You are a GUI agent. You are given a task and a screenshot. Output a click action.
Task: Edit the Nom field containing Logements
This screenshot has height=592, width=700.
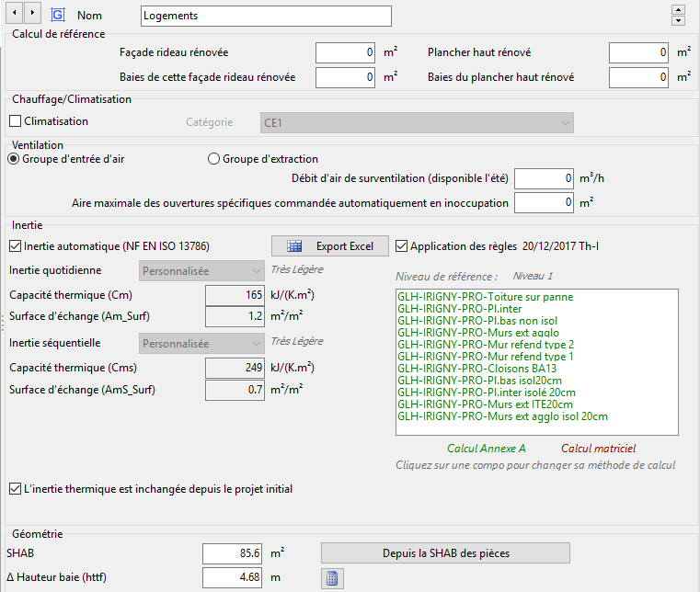(266, 16)
